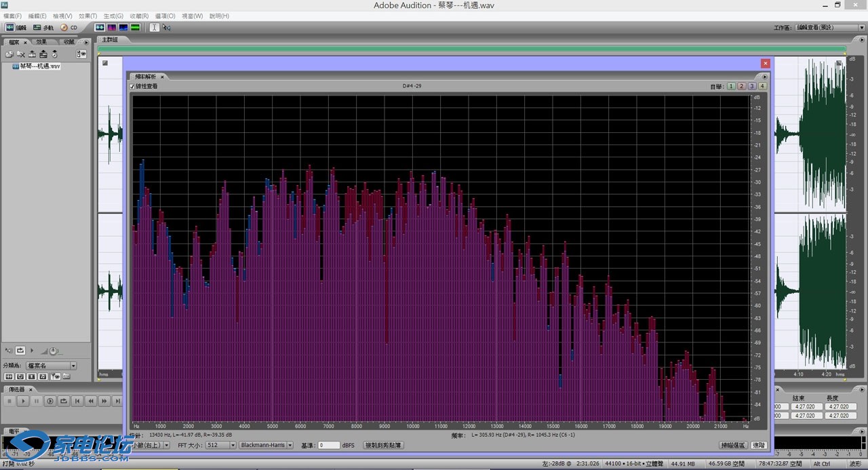The image size is (868, 470).
Task: Click the Play button in transport
Action: pyautogui.click(x=23, y=401)
